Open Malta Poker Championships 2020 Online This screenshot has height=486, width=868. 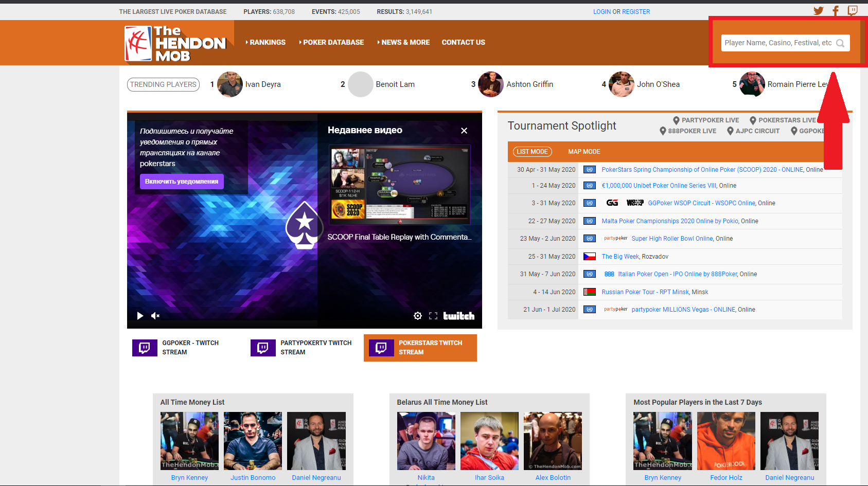670,221
